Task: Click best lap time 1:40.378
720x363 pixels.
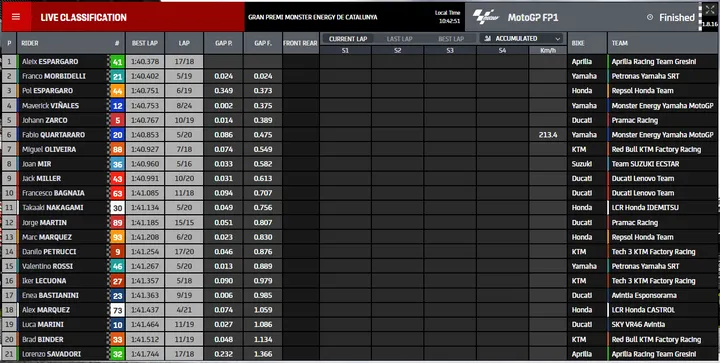Action: point(145,61)
